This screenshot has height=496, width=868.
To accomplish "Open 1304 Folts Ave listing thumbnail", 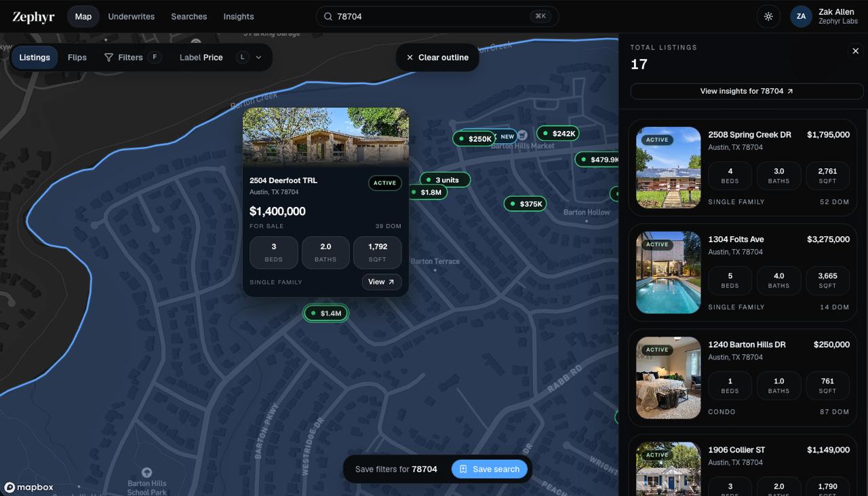I will 668,273.
